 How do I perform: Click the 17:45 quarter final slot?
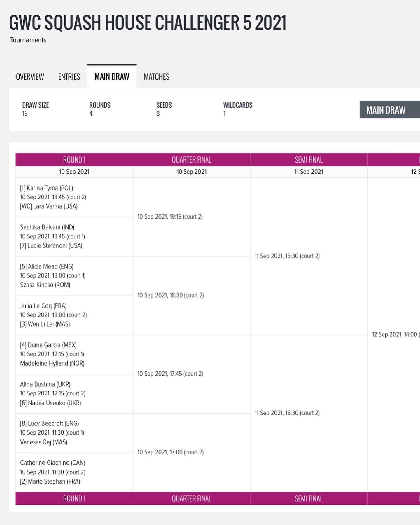[x=170, y=374]
